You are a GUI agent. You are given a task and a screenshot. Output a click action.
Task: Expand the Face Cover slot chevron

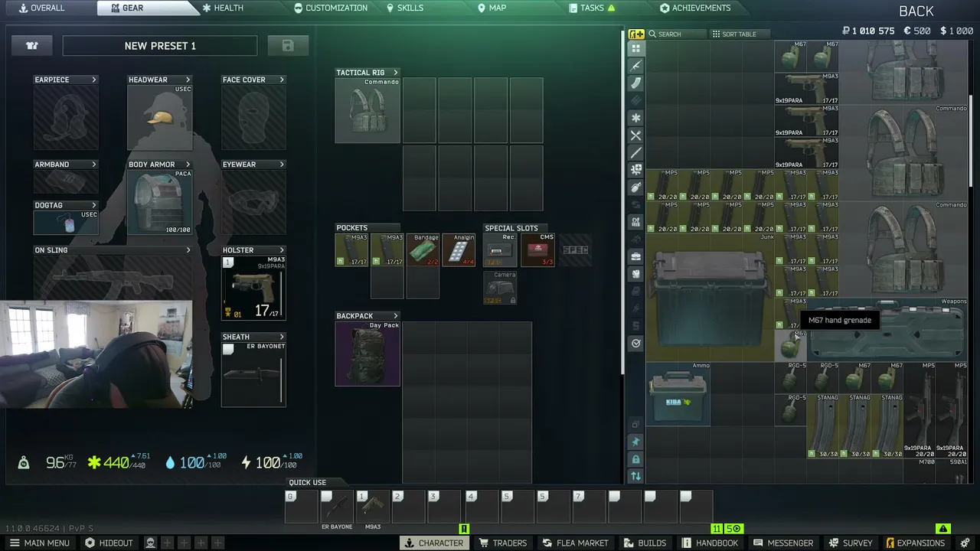coord(282,80)
